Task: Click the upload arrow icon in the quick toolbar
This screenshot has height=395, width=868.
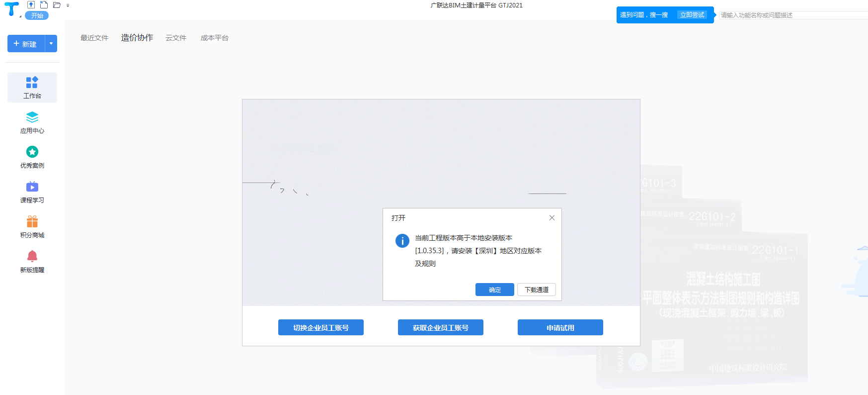Action: [31, 5]
